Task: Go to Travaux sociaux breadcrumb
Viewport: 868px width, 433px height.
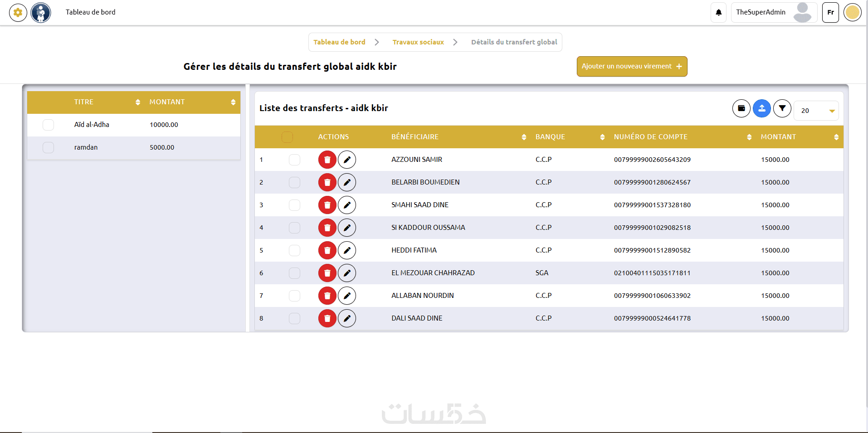Action: (418, 42)
